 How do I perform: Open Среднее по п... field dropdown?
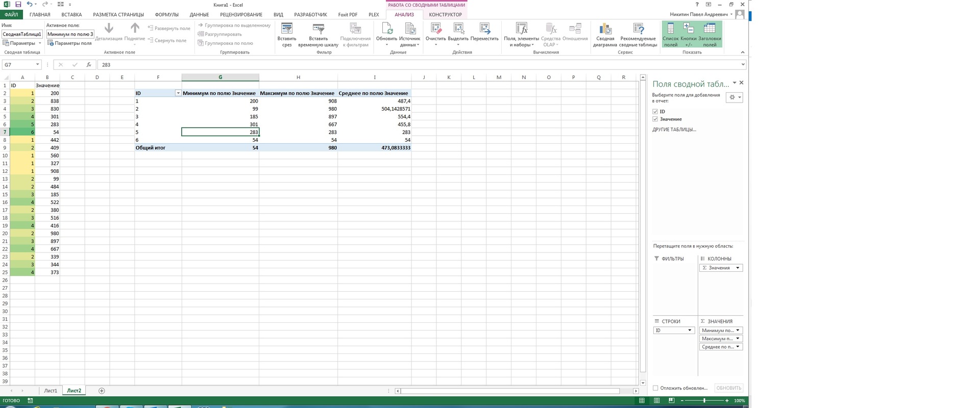(738, 347)
